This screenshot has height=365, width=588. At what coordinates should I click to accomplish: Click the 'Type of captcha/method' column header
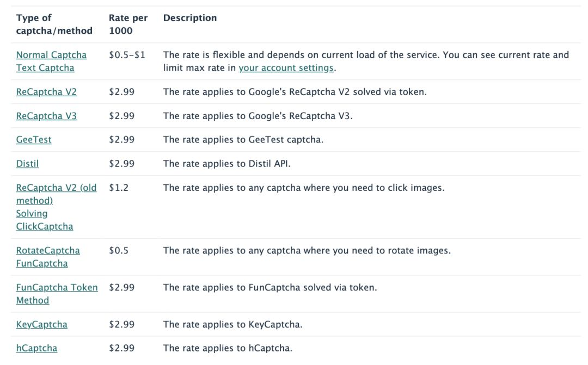click(x=54, y=24)
